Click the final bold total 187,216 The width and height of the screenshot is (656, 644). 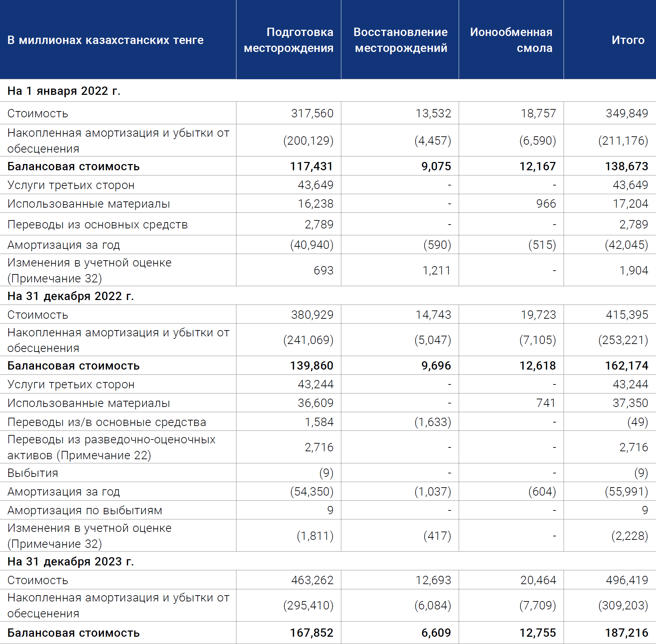click(627, 633)
